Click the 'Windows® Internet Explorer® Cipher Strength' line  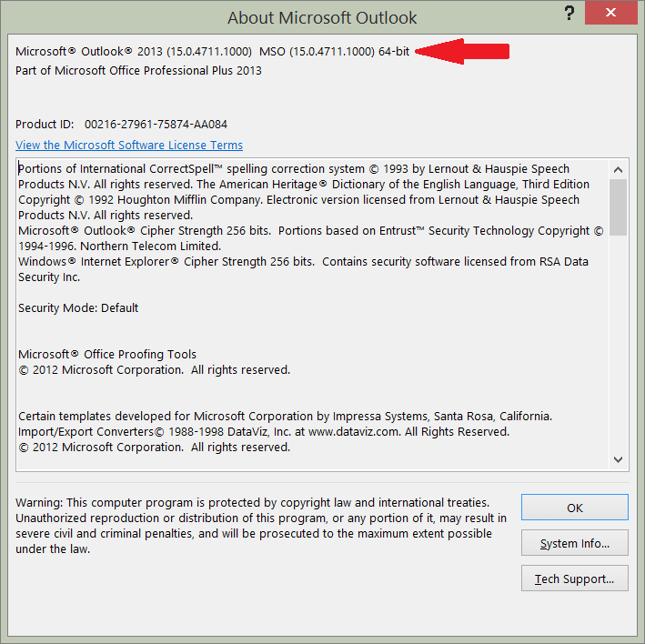[x=303, y=262]
